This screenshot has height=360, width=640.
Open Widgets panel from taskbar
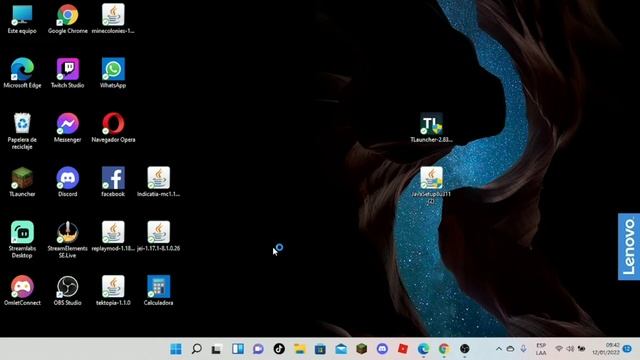[x=238, y=349]
